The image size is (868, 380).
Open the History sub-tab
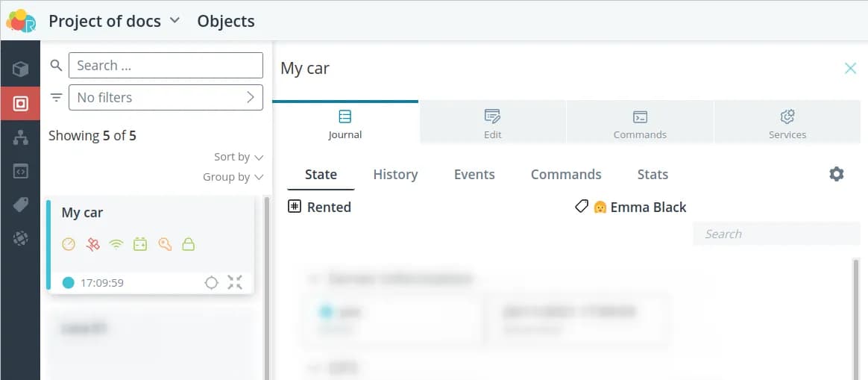395,175
